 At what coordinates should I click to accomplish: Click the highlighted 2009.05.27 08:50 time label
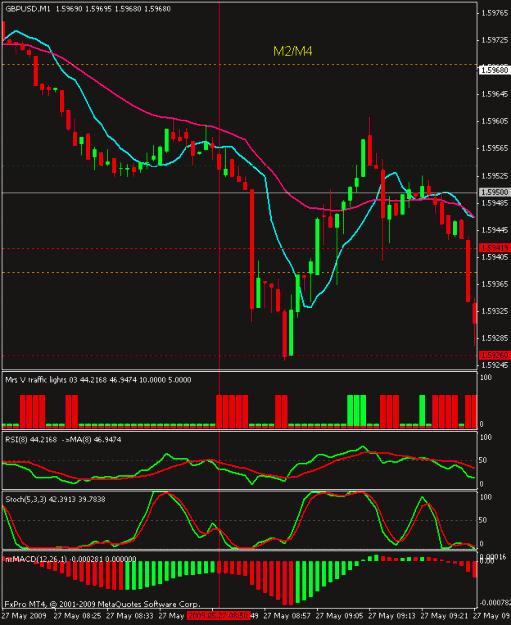click(x=218, y=616)
